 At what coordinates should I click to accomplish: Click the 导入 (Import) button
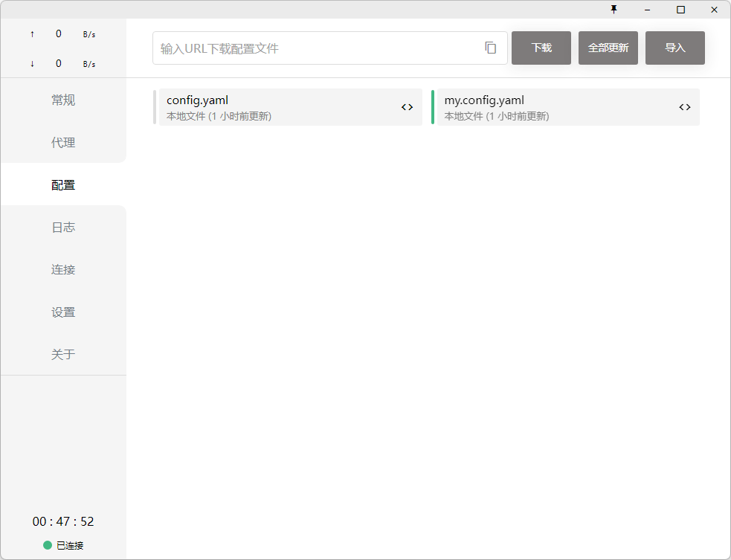(674, 48)
